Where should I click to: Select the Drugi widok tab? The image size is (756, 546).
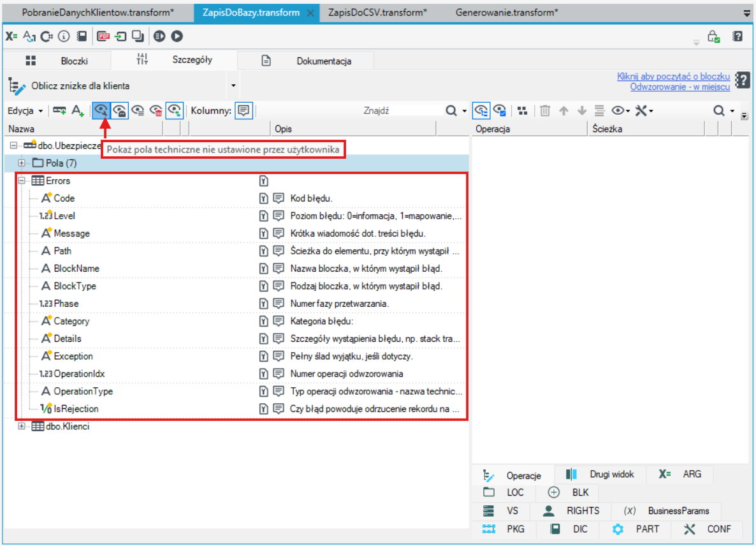coord(600,475)
